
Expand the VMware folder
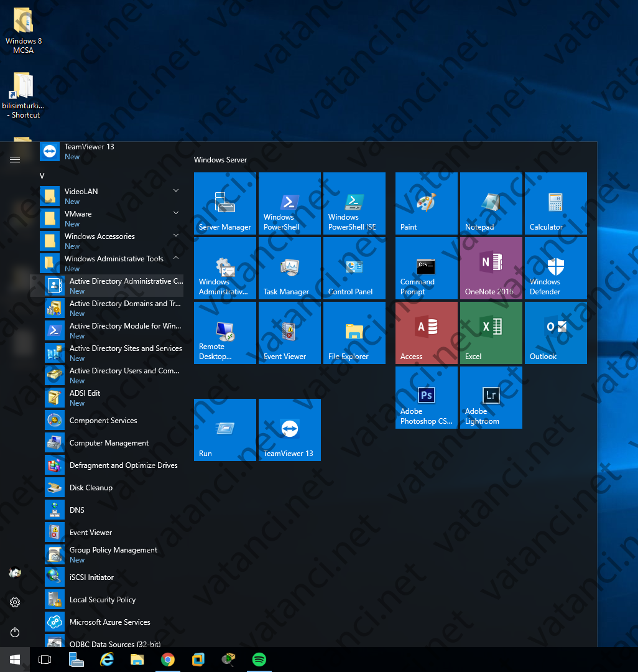tap(175, 213)
